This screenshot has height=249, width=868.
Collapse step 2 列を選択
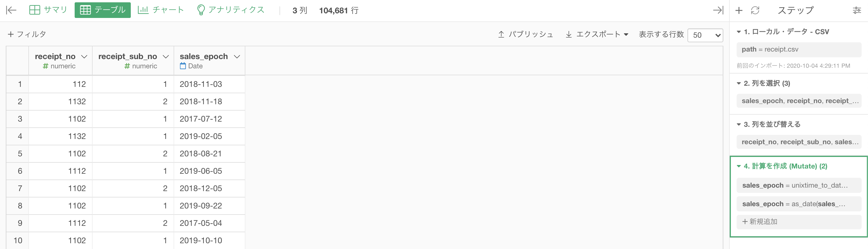pyautogui.click(x=739, y=83)
